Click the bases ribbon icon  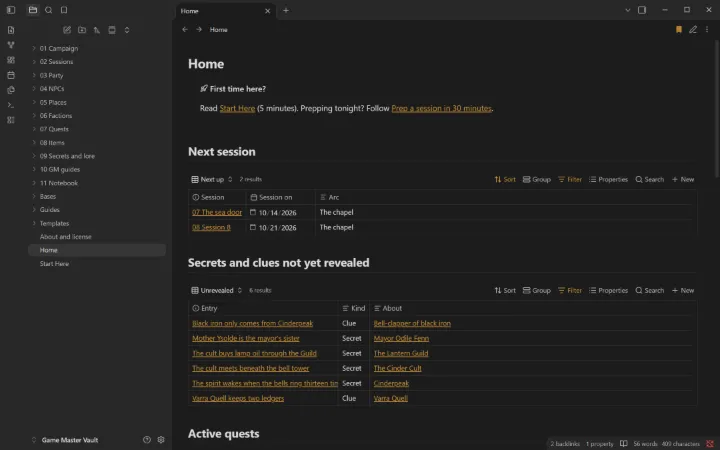click(11, 120)
